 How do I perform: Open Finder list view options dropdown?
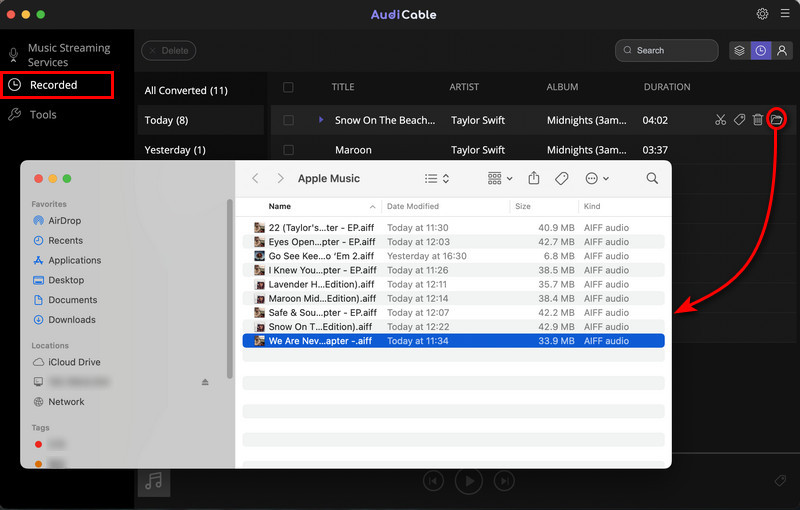point(437,178)
